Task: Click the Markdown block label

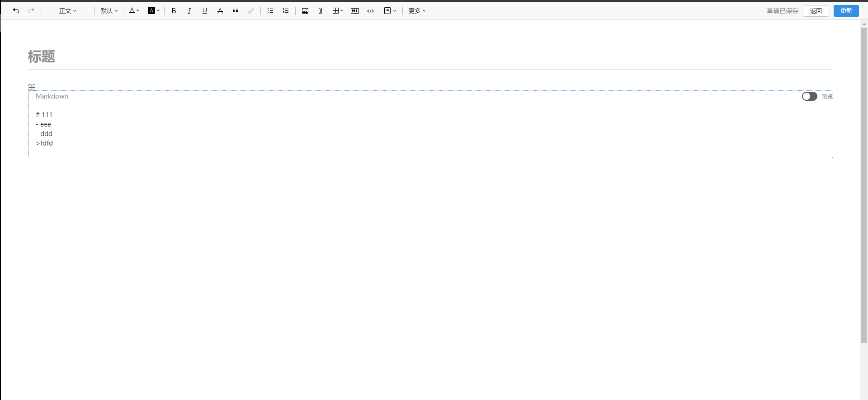Action: [52, 96]
